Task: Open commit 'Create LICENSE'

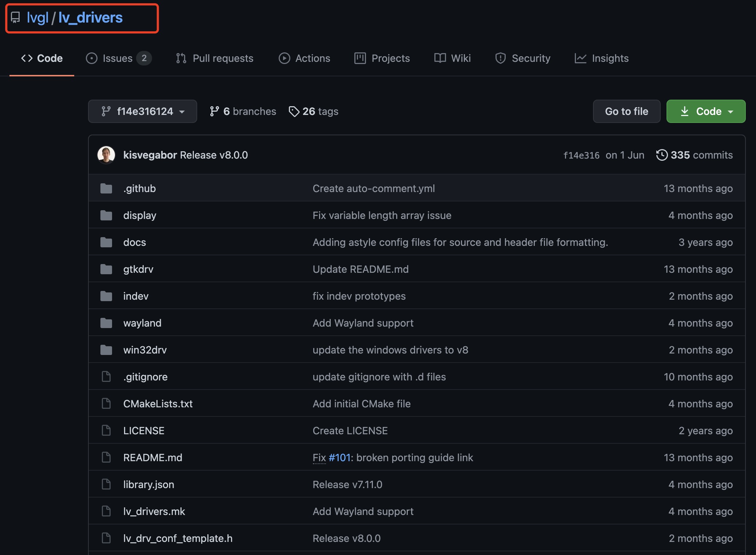Action: click(350, 431)
